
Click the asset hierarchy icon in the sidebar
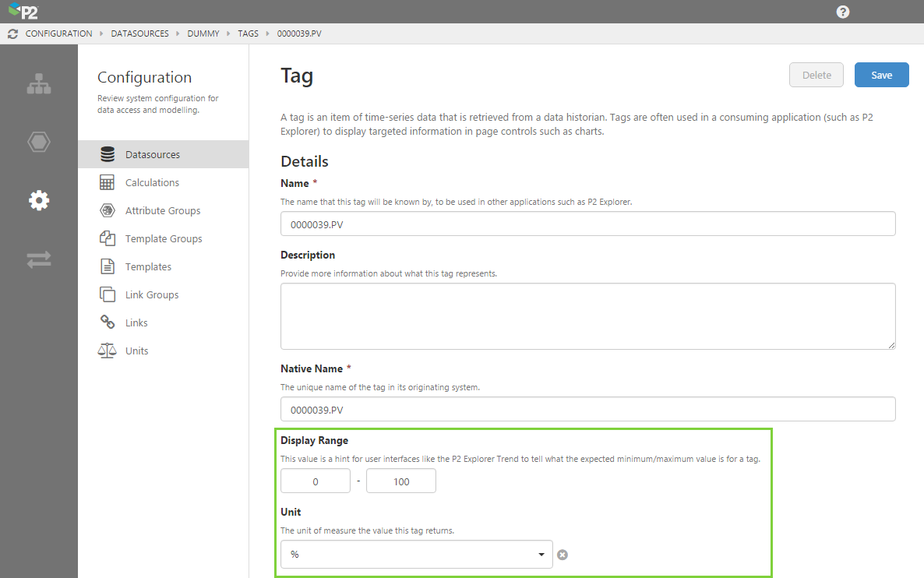click(38, 83)
